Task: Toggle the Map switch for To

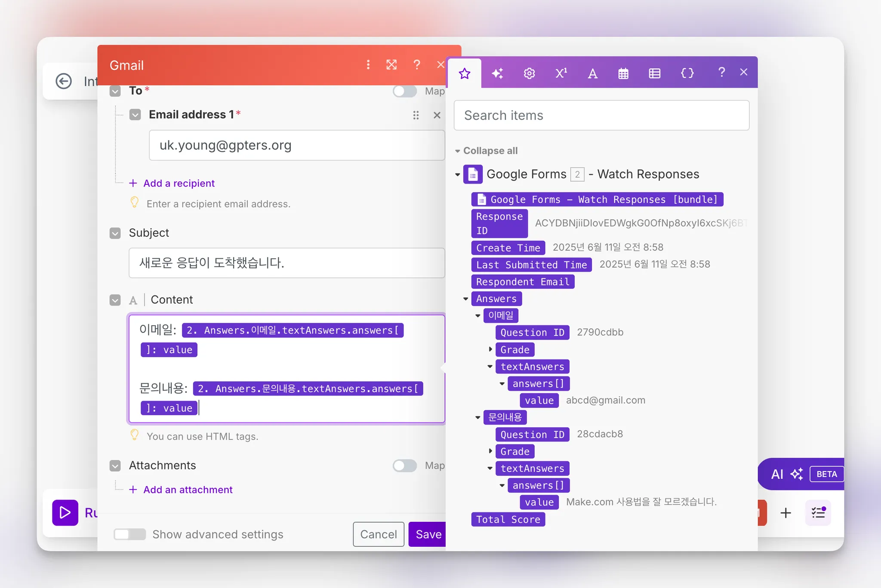Action: pos(405,91)
